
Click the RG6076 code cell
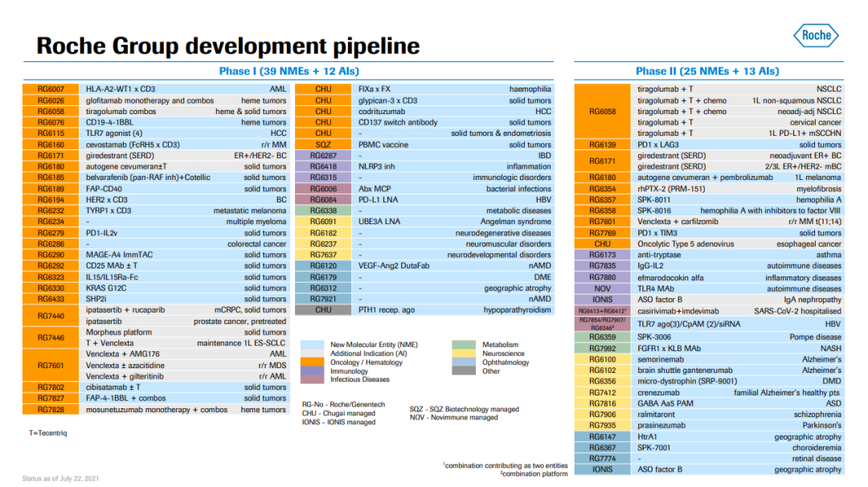(x=51, y=122)
